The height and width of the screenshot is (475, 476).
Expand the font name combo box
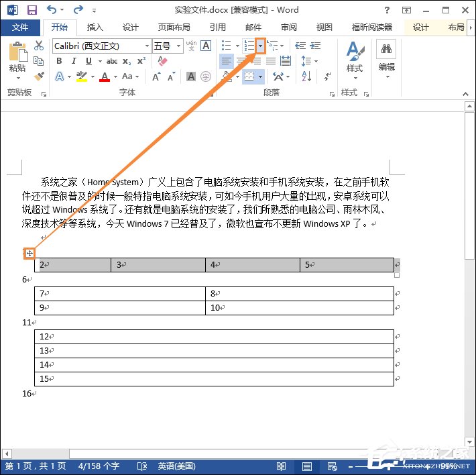click(147, 46)
